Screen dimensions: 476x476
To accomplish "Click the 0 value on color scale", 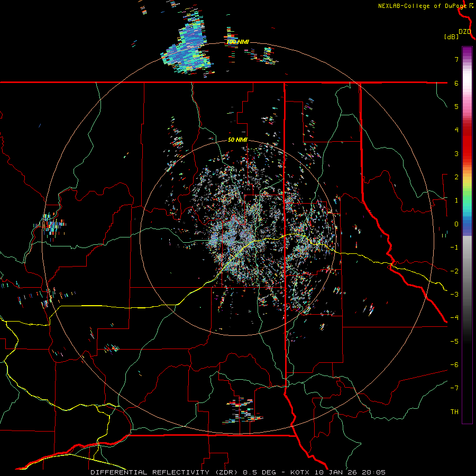I will click(x=456, y=224).
